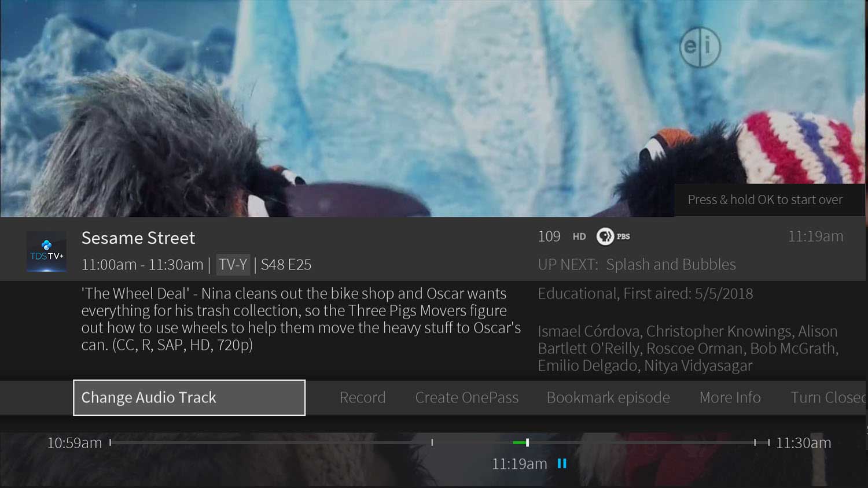Viewport: 868px width, 488px height.
Task: Click the middle tick mark on the timeline
Action: pyautogui.click(x=432, y=442)
